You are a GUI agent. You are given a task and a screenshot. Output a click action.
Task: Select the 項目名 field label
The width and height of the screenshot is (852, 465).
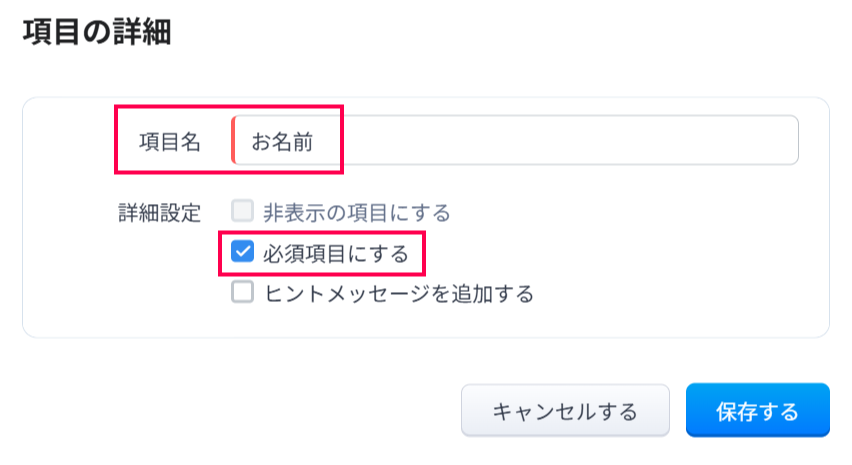coord(170,142)
